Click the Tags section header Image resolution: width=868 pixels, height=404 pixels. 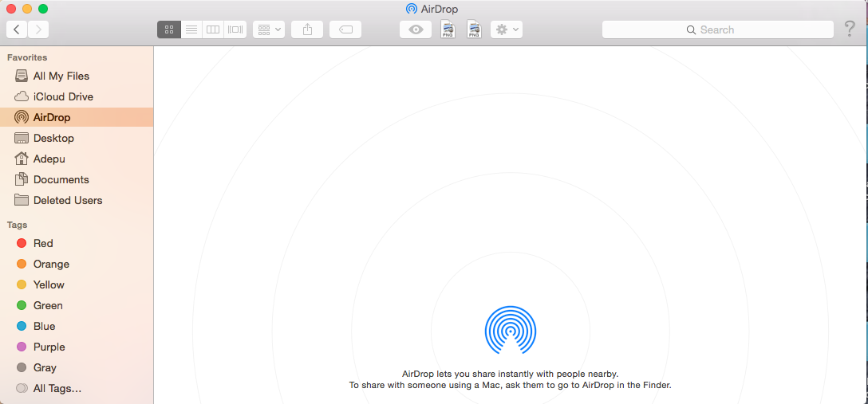[x=18, y=225]
